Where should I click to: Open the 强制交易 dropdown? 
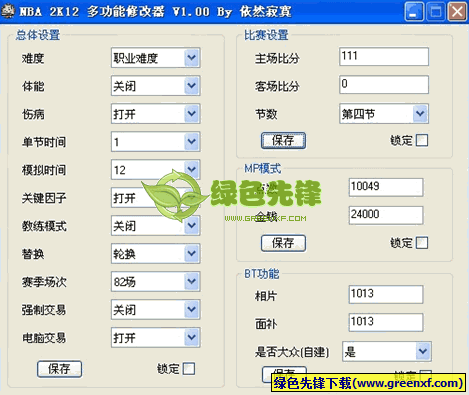[192, 310]
